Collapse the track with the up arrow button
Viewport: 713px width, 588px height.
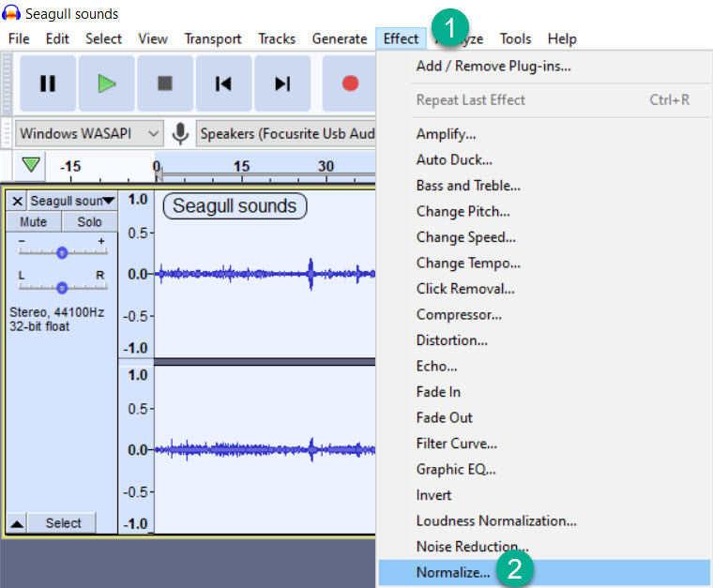click(17, 523)
